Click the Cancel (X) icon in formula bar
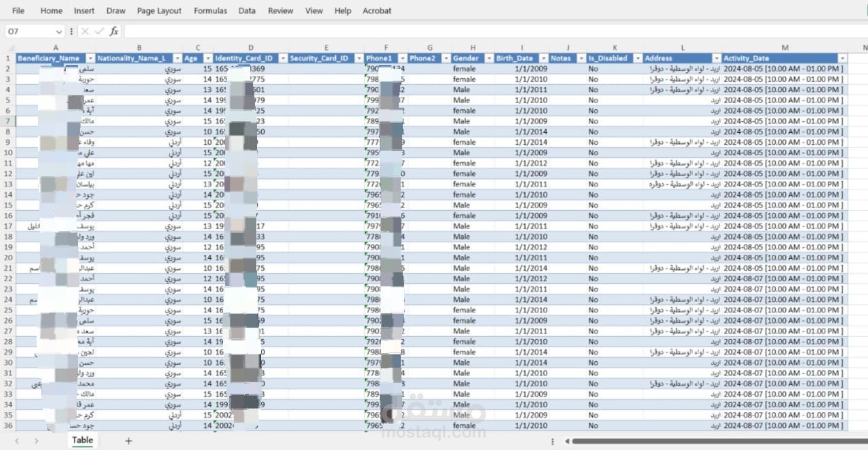Screen dimensions: 868x450 click(85, 31)
